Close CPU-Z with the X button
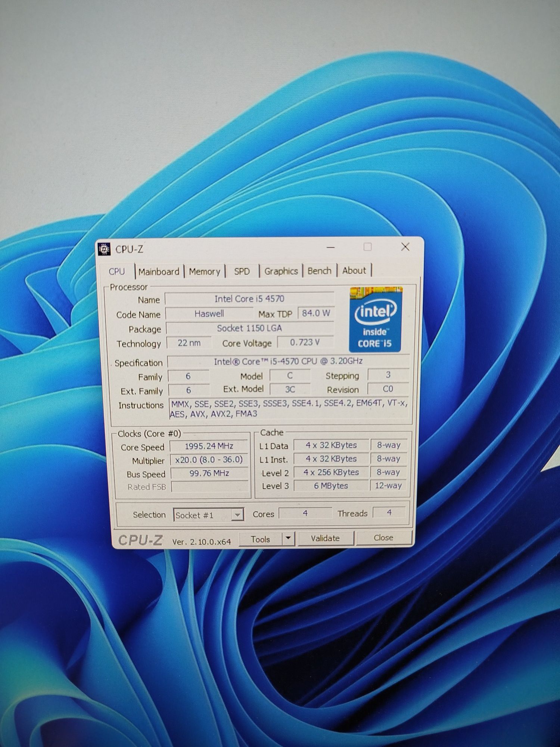Image resolution: width=560 pixels, height=747 pixels. [405, 247]
